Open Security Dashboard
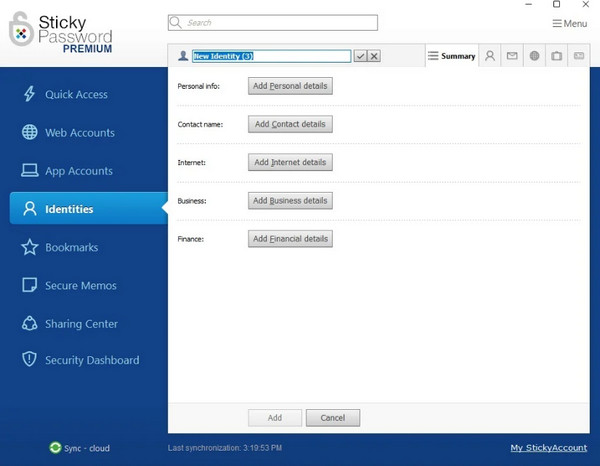The height and width of the screenshot is (466, 600). point(92,360)
